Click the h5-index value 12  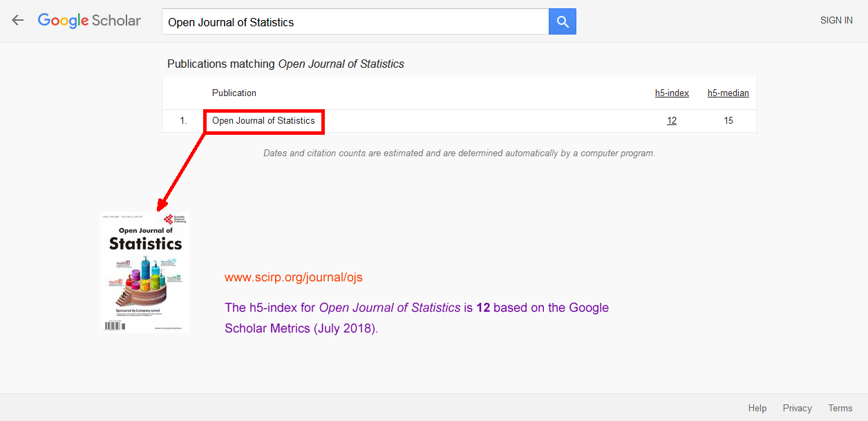click(672, 121)
